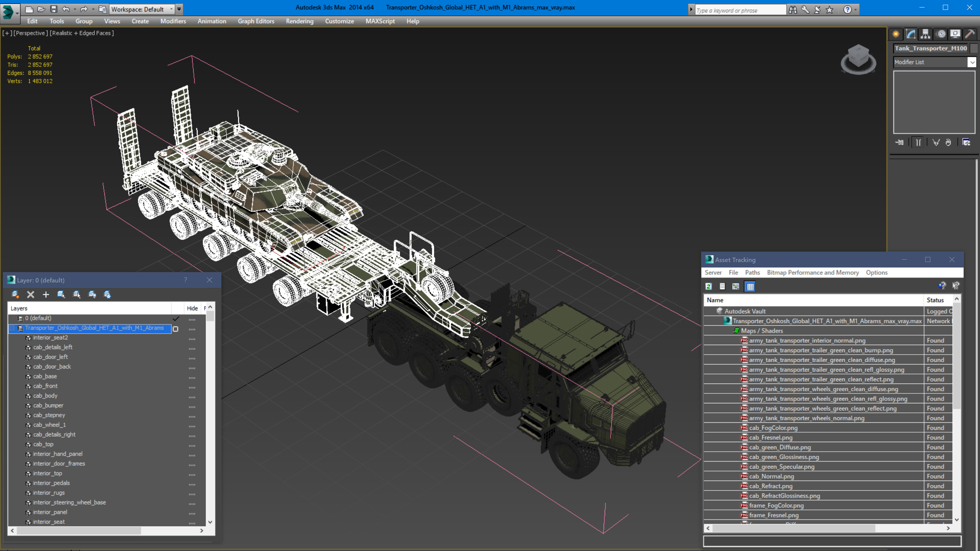
Task: Open the Display command panel tab
Action: tap(955, 34)
